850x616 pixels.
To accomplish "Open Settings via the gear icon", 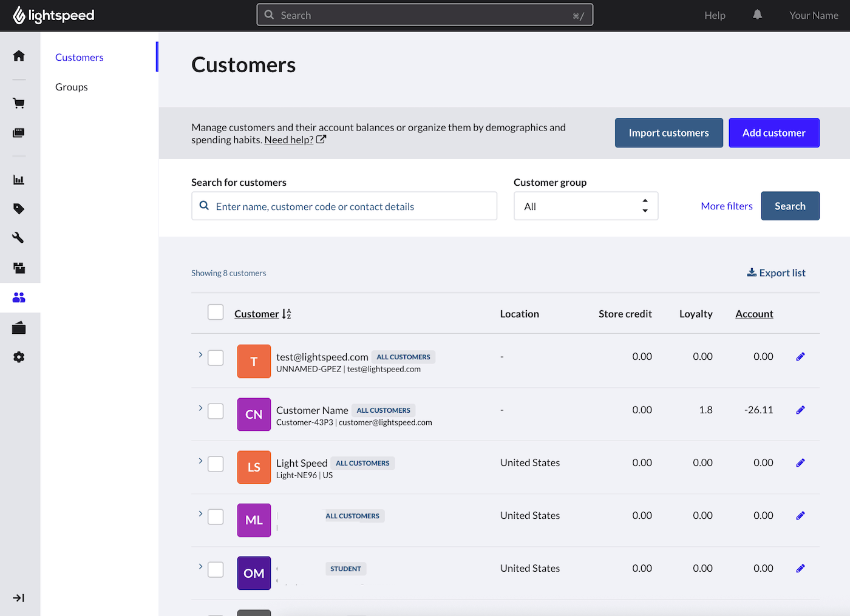I will 19,357.
